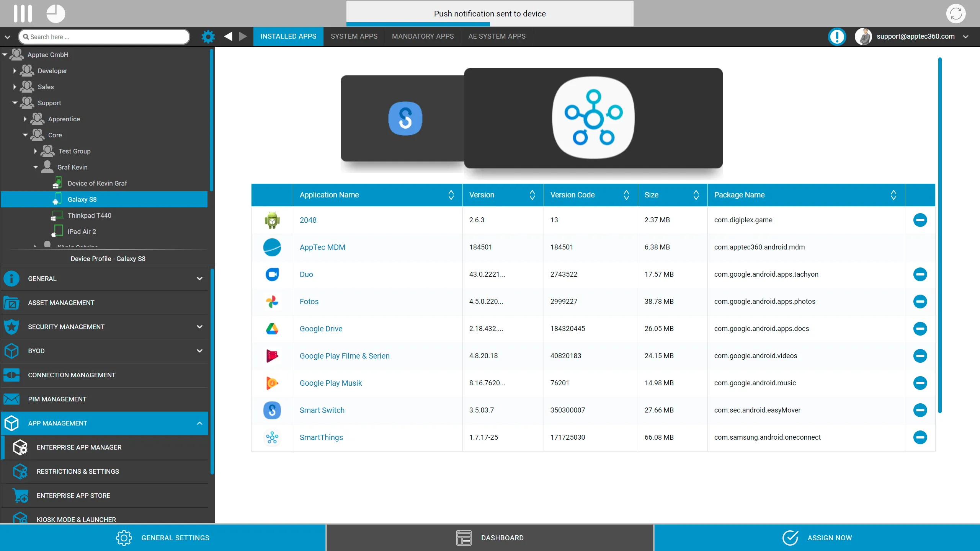The width and height of the screenshot is (980, 551).
Task: Open PIM MANAGEMENT section
Action: 105,399
